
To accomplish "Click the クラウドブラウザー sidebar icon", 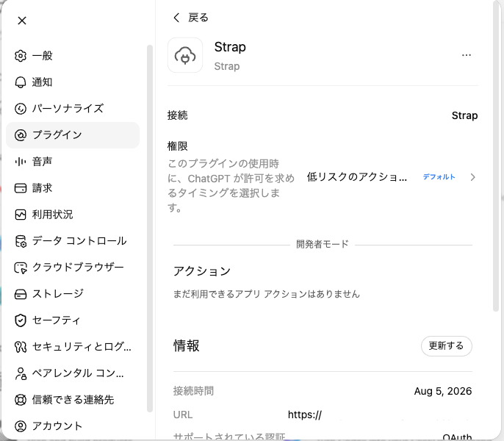I will tap(21, 268).
